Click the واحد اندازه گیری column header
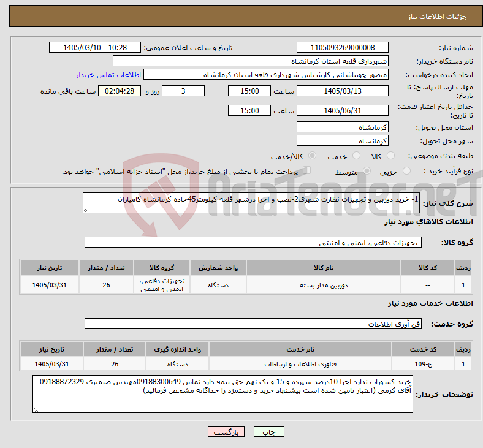 pyautogui.click(x=177, y=349)
